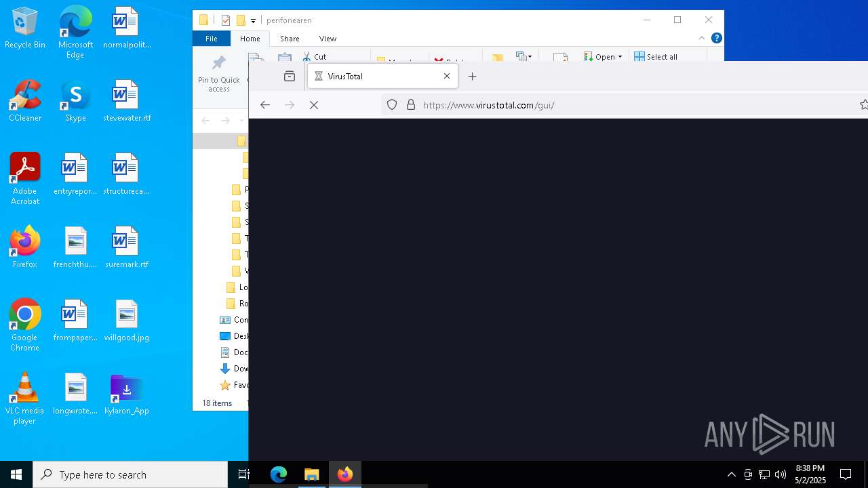Open Edge from the taskbar
Image resolution: width=868 pixels, height=488 pixels.
pos(279,474)
